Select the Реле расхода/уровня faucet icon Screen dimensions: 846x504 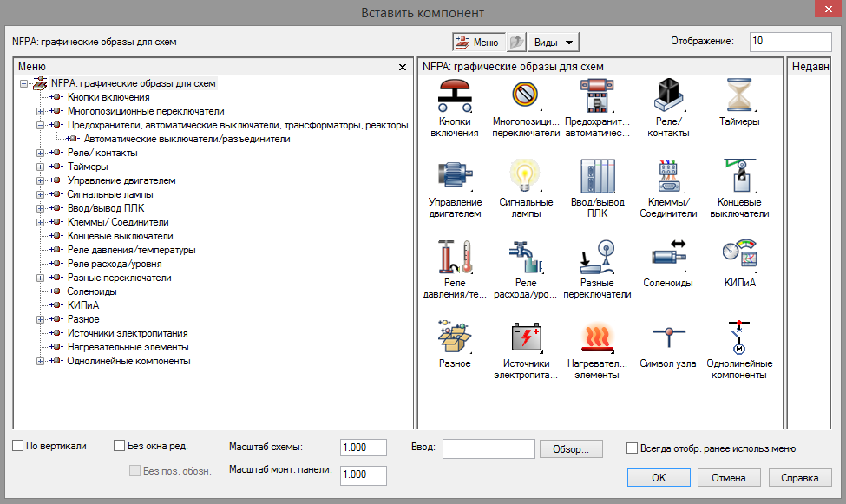(525, 257)
